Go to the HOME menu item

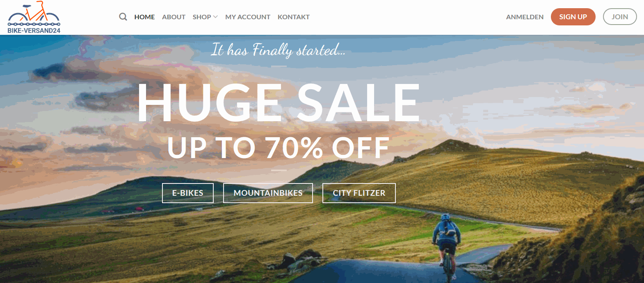(x=144, y=17)
